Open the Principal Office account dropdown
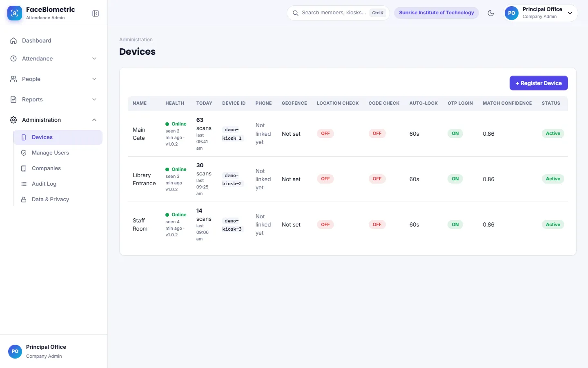The height and width of the screenshot is (368, 588). coord(541,13)
